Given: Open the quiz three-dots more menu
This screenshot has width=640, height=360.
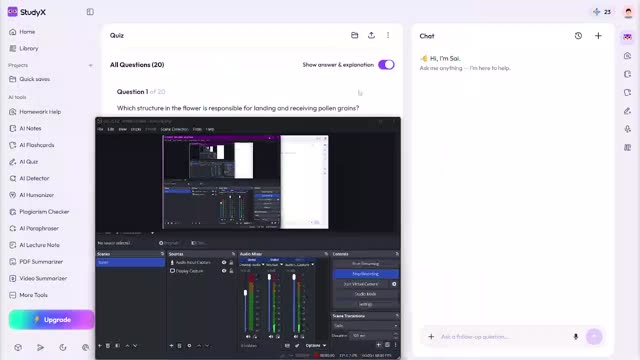Looking at the screenshot, I should pyautogui.click(x=388, y=36).
